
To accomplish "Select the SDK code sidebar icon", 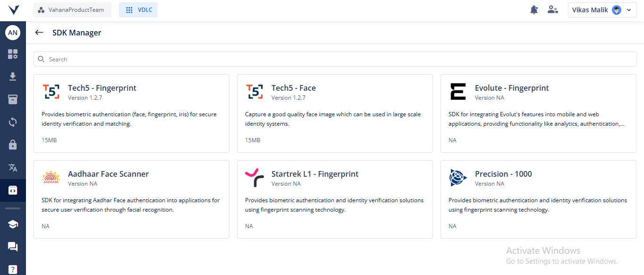I will point(13,190).
